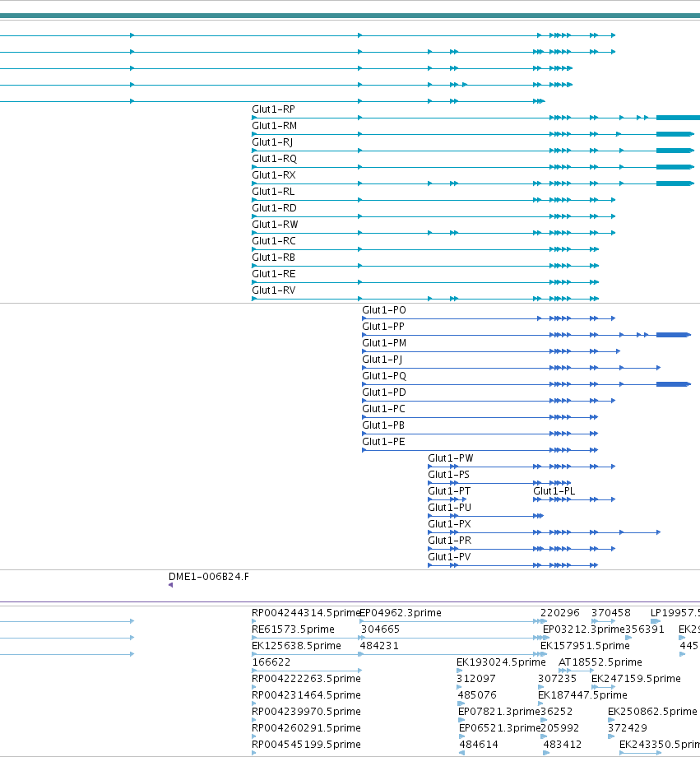This screenshot has width=700, height=757.
Task: Click the 485076 feature label
Action: click(x=477, y=694)
